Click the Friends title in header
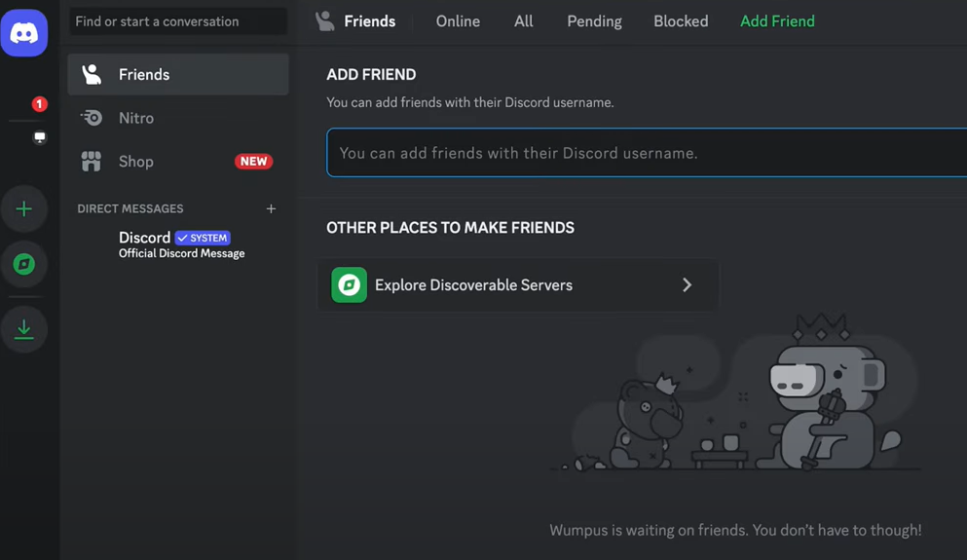967x560 pixels. tap(369, 21)
